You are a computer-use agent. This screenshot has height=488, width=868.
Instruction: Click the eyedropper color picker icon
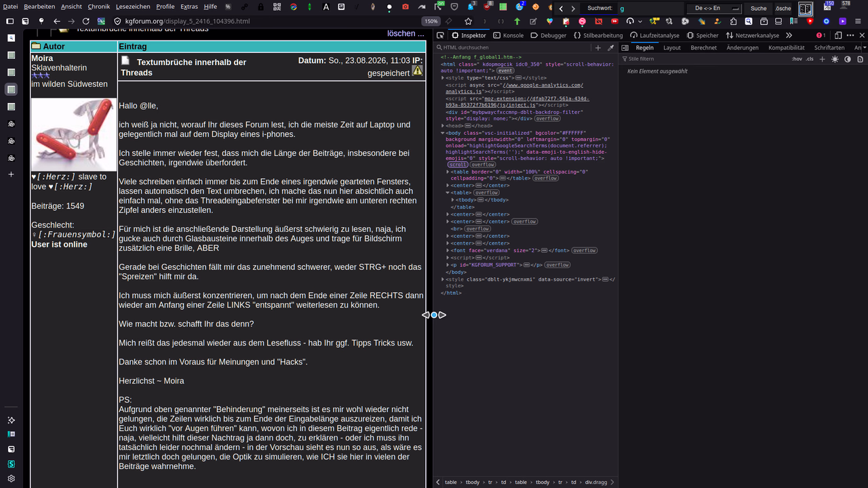pos(610,48)
